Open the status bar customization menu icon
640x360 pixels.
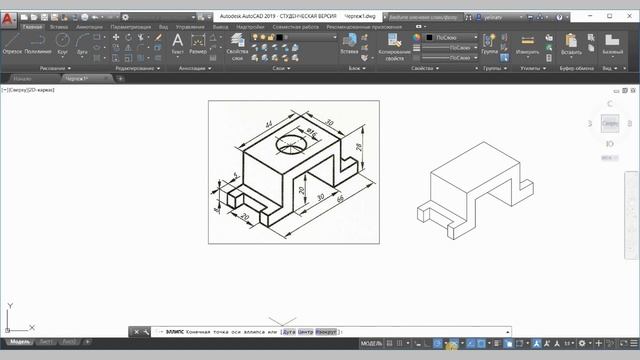point(634,343)
